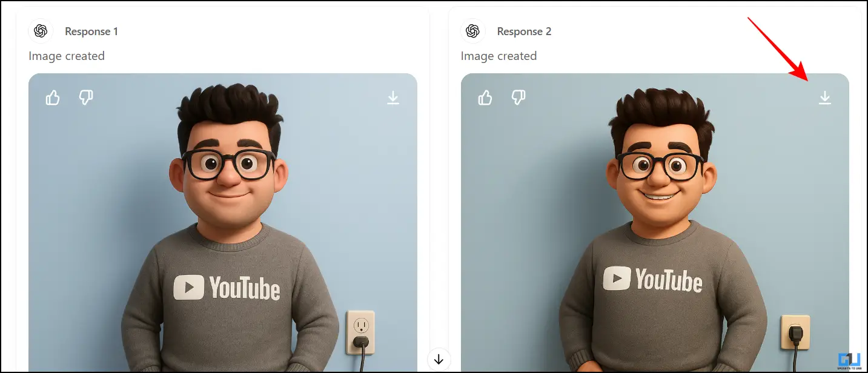Jump to bottom with the down arrow button

pyautogui.click(x=439, y=360)
